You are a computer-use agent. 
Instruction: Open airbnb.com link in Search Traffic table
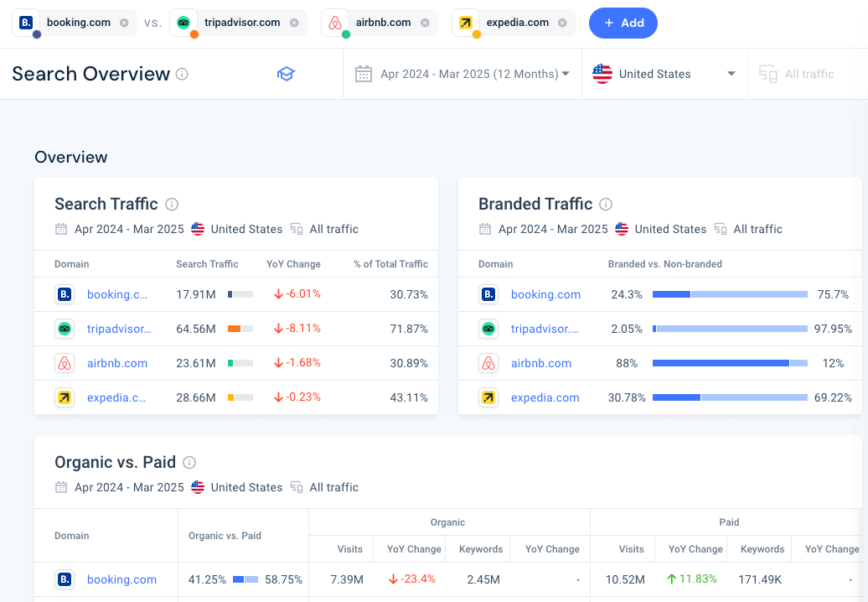pos(117,363)
